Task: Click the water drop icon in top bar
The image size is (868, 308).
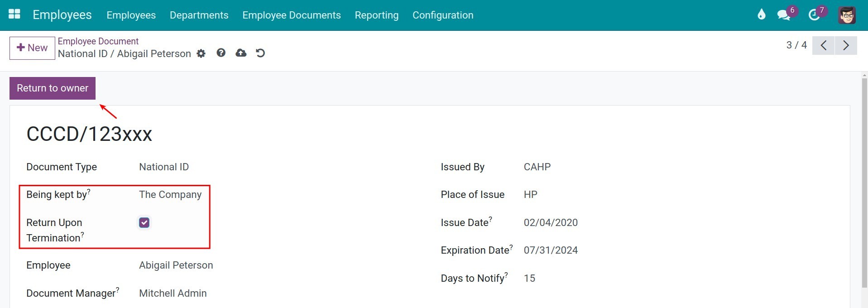Action: [x=761, y=14]
